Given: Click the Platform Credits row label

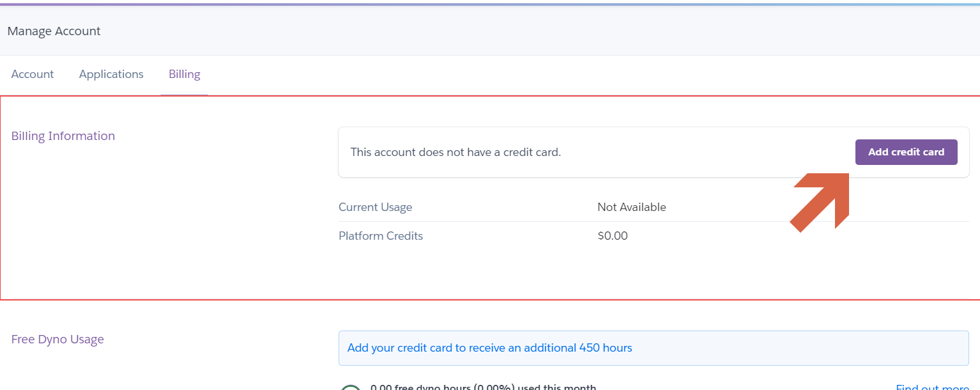Looking at the screenshot, I should click(x=381, y=236).
